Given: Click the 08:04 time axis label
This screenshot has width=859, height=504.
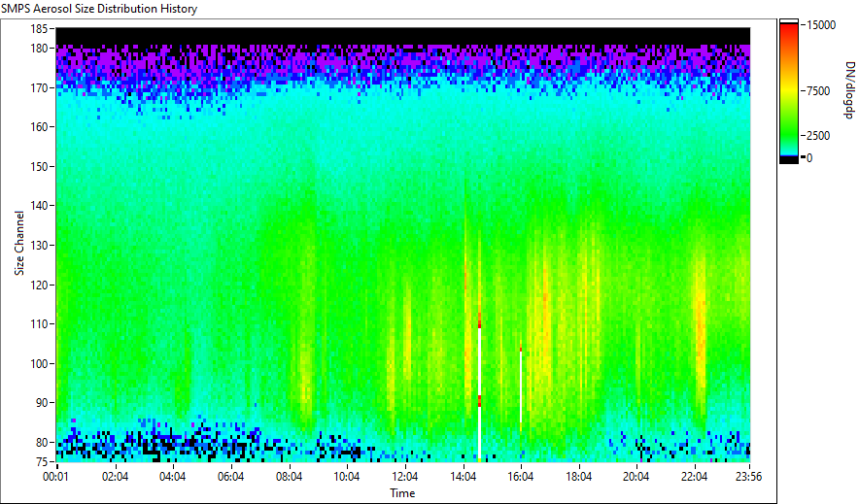Looking at the screenshot, I should point(289,477).
